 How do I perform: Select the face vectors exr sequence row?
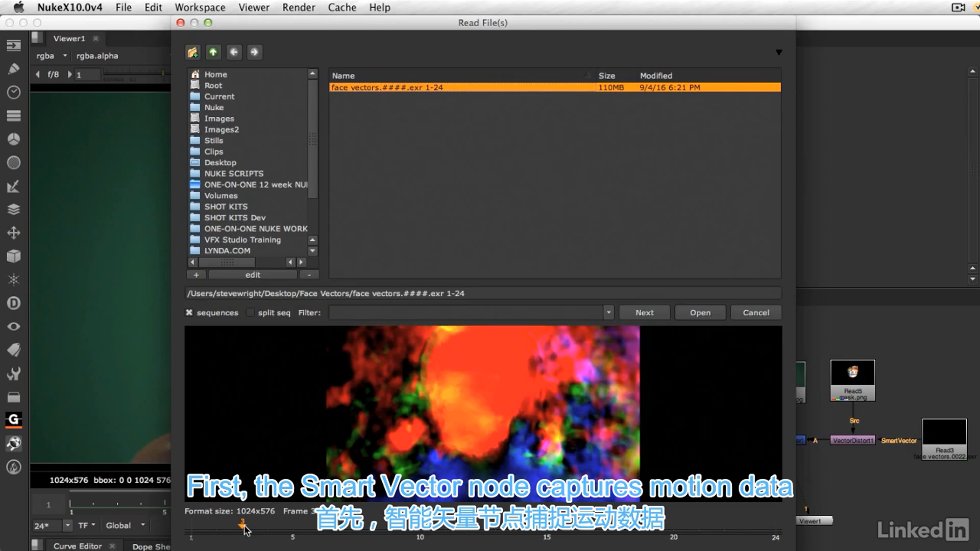pyautogui.click(x=555, y=87)
